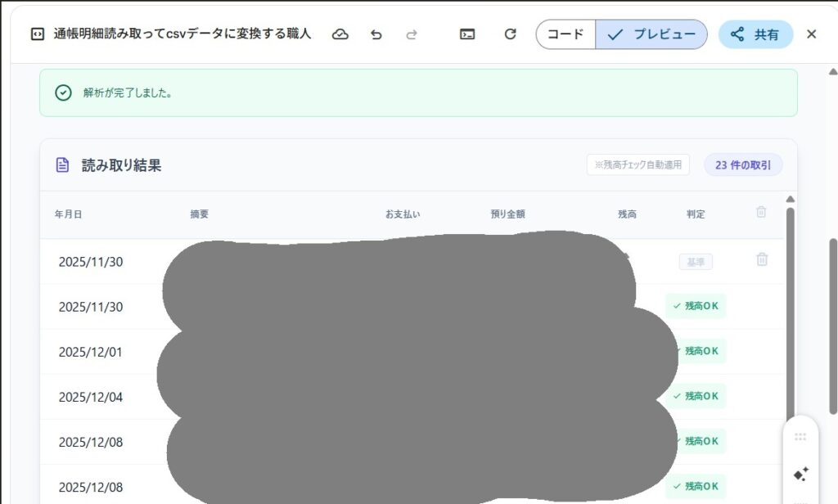Click the trash icon in the table header
The height and width of the screenshot is (504, 838).
coord(761,213)
